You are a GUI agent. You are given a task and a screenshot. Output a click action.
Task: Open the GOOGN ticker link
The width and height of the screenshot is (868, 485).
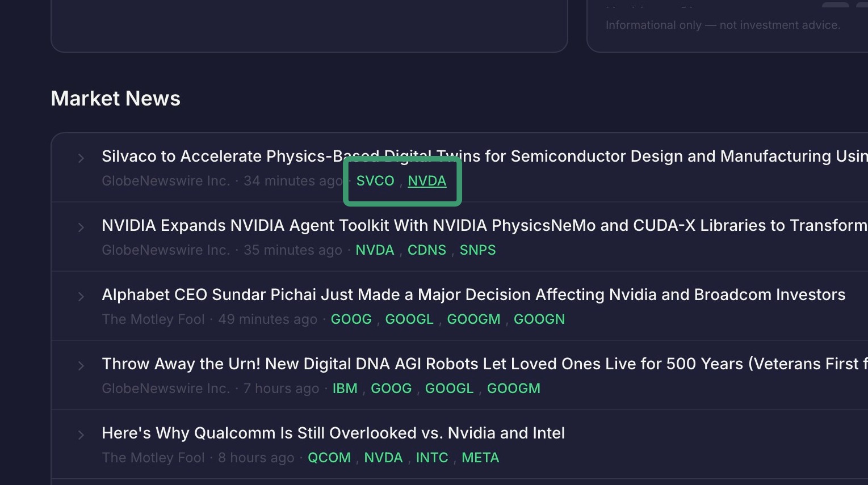pyautogui.click(x=539, y=319)
